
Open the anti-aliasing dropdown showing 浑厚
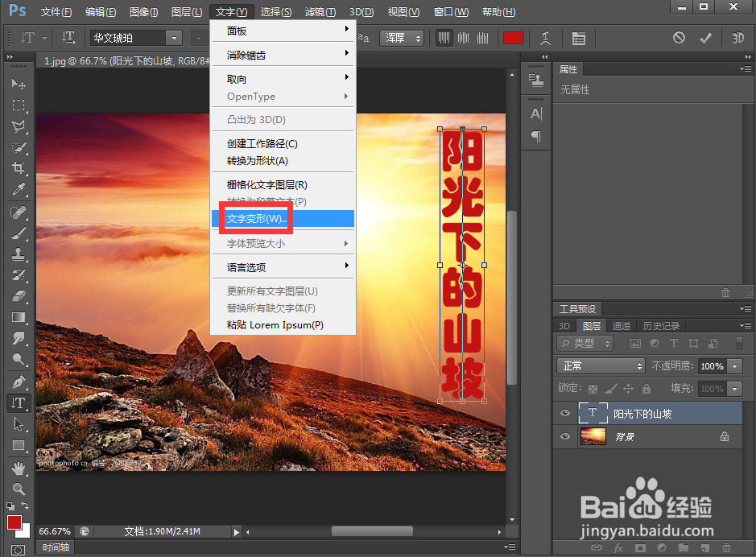click(401, 38)
